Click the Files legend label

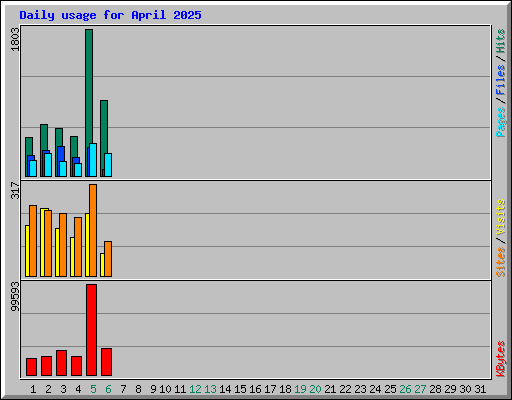tap(500, 79)
